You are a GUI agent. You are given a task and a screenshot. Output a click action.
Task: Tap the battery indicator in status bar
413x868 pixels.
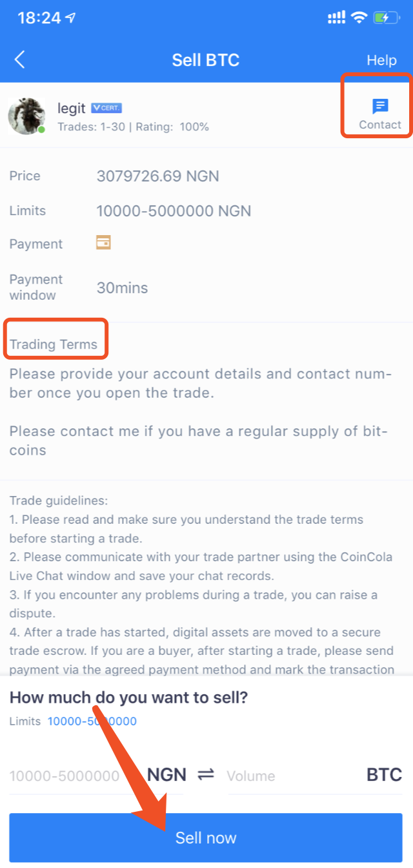click(387, 18)
